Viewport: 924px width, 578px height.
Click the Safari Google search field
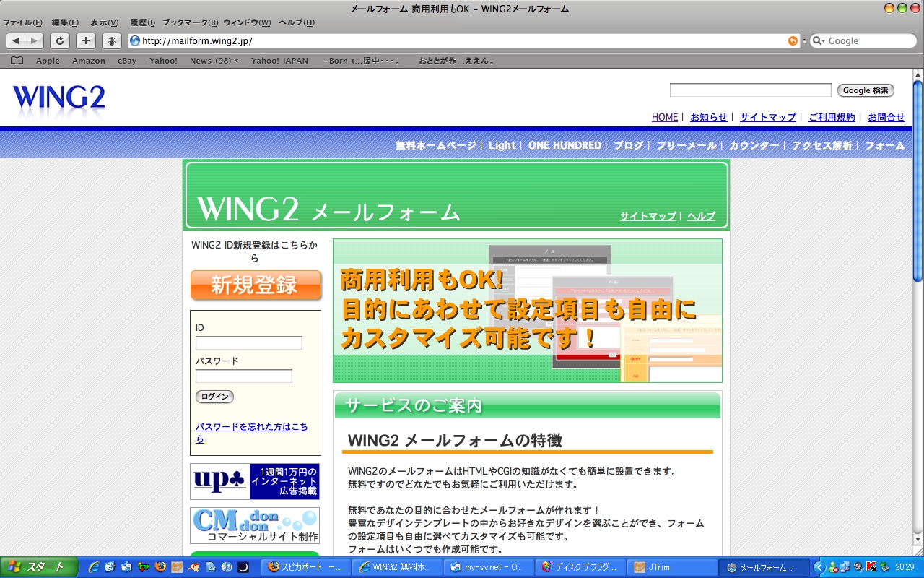[x=863, y=41]
